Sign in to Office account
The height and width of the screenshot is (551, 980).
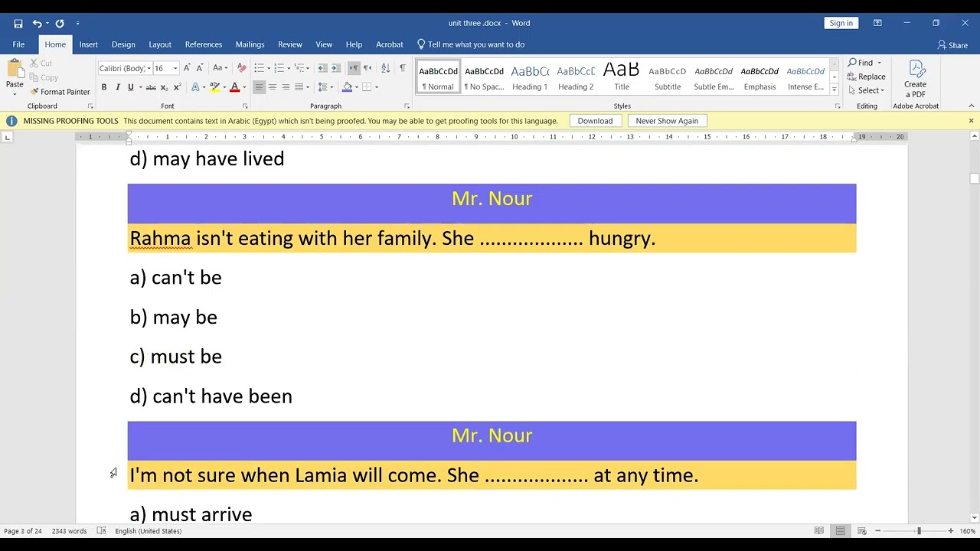(841, 23)
